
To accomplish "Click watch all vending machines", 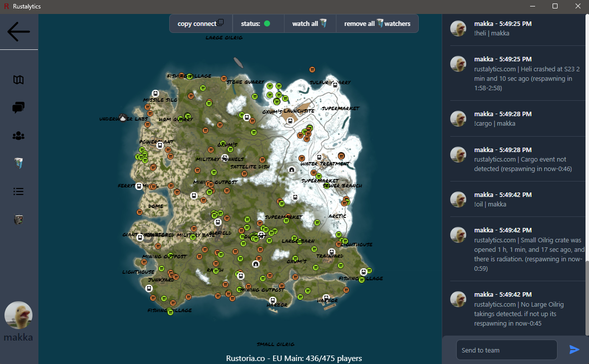I will 309,23.
